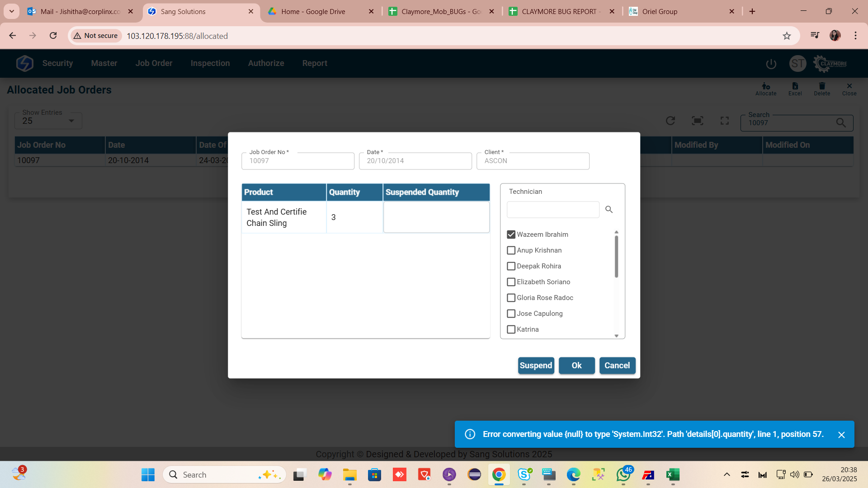The height and width of the screenshot is (488, 868).
Task: Click the Suspended Quantity input cell
Action: click(436, 217)
